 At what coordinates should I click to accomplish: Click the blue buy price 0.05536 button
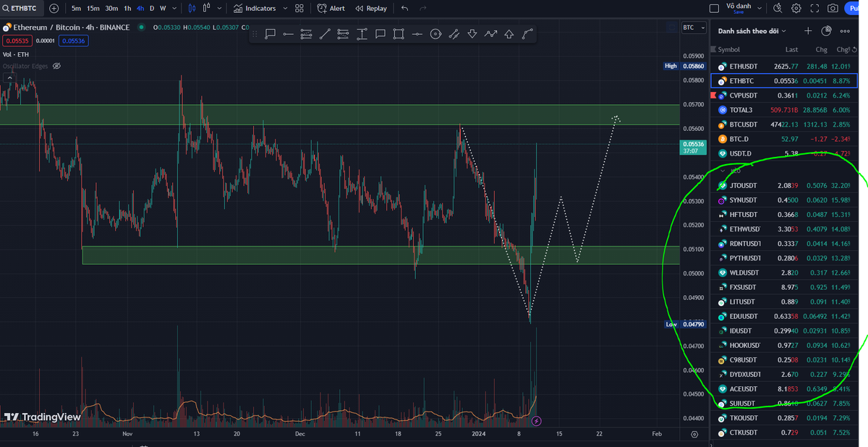coord(74,41)
